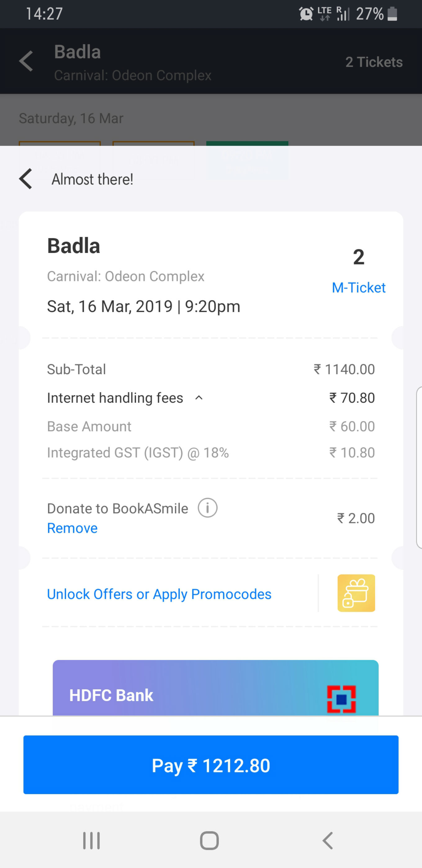Tap the back arrow beside Almost there!
Viewport: 422px width, 868px height.
(26, 179)
